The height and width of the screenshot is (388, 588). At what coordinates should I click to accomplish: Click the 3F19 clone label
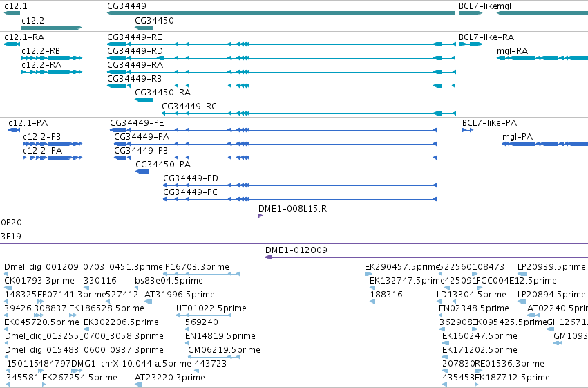point(11,237)
